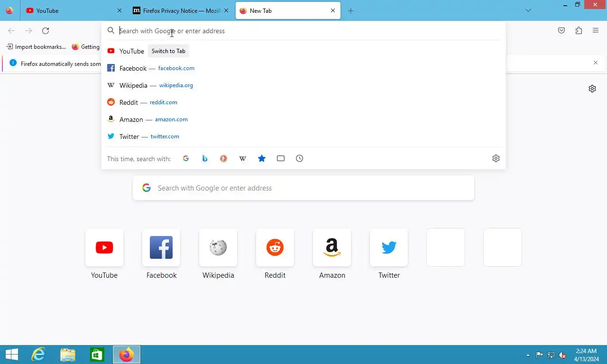The height and width of the screenshot is (364, 607).
Task: Open the Extensions puzzle icon
Action: coord(579,31)
